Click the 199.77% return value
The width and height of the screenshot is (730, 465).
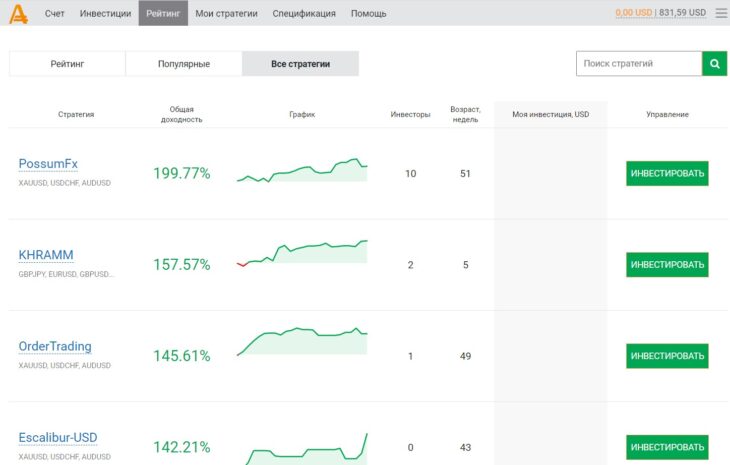[x=182, y=173]
